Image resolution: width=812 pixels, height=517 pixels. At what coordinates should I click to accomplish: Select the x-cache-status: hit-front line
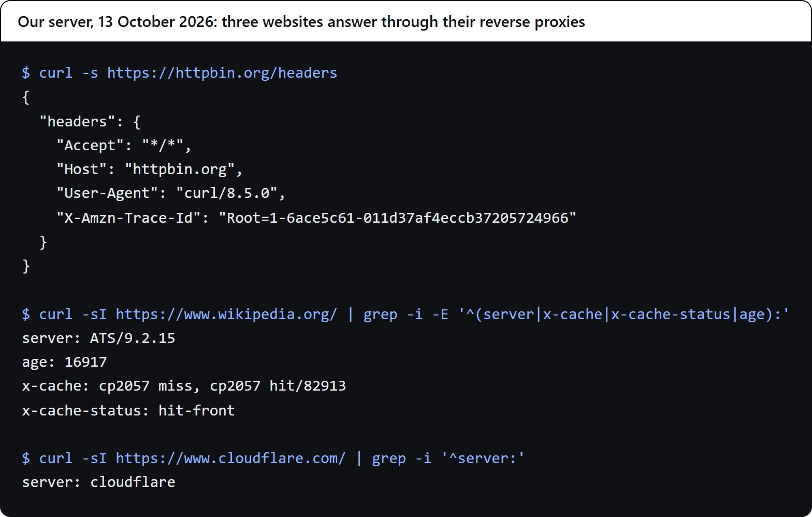(x=128, y=410)
